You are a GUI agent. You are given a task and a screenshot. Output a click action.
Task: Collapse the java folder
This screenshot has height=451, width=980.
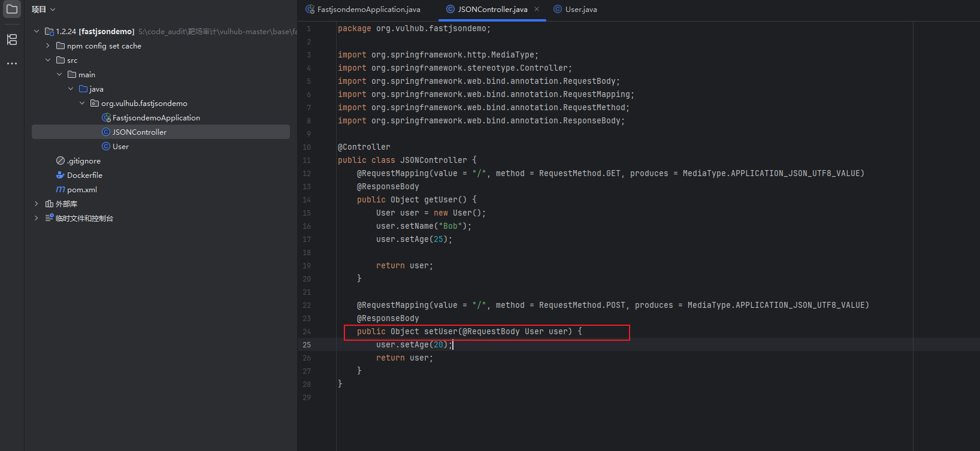71,89
